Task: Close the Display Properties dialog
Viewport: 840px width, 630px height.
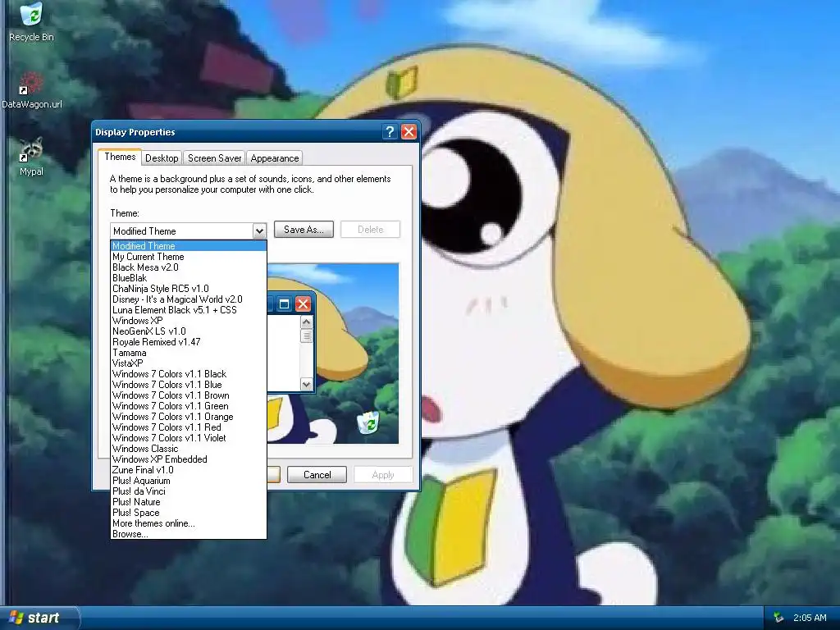Action: point(409,132)
